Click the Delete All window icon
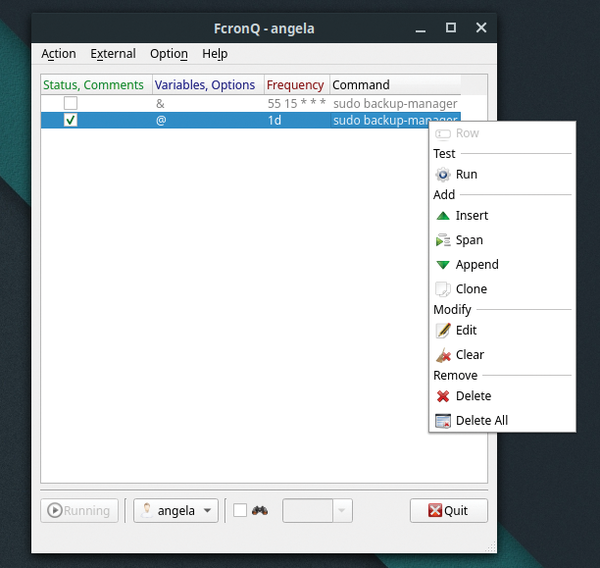Viewport: 600px width, 568px height. point(443,421)
